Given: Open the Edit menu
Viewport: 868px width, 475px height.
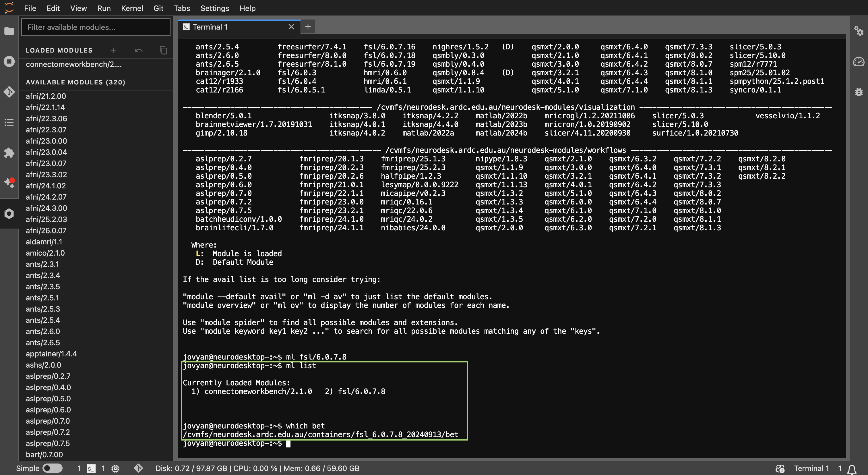Looking at the screenshot, I should pos(53,8).
